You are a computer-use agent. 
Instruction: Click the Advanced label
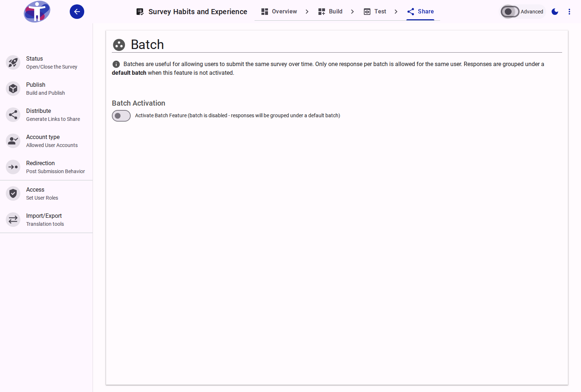coord(532,12)
